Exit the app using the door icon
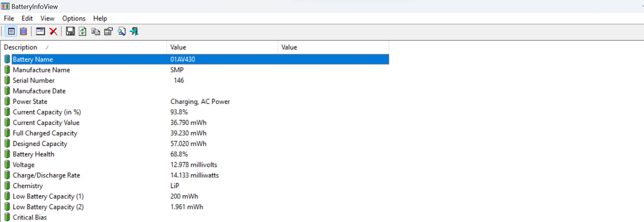Screen dimensions: 644x222 point(134,31)
